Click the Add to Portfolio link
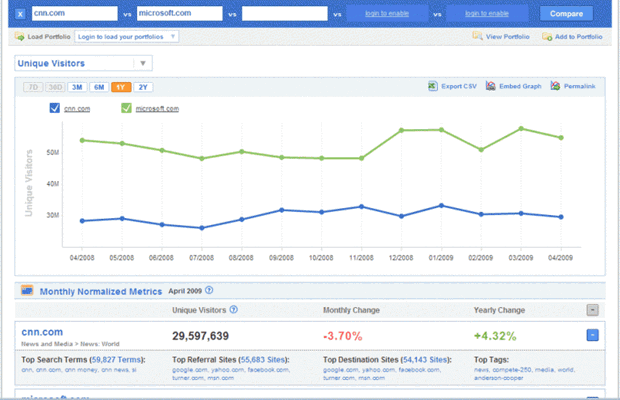 pos(578,37)
